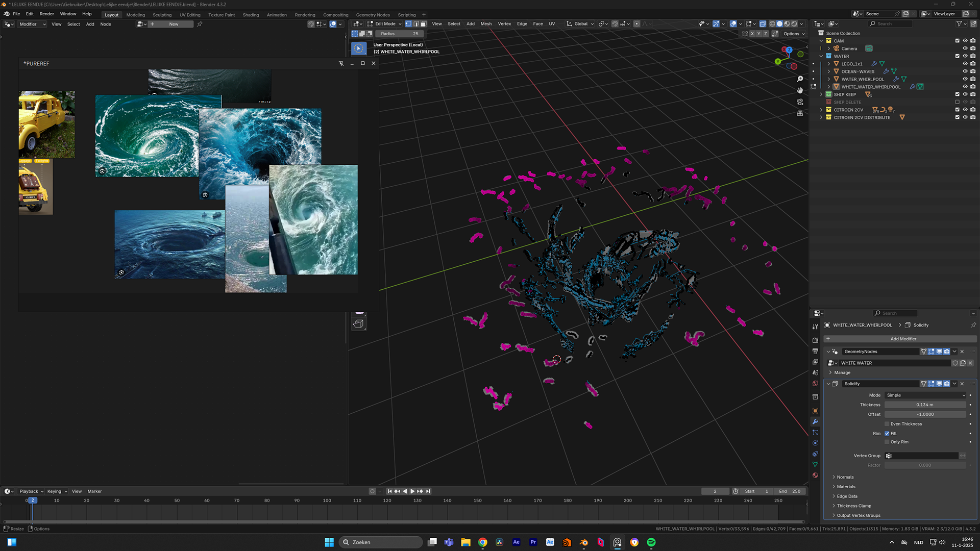Open Spotify from the Windows taskbar
This screenshot has height=551, width=980.
651,542
